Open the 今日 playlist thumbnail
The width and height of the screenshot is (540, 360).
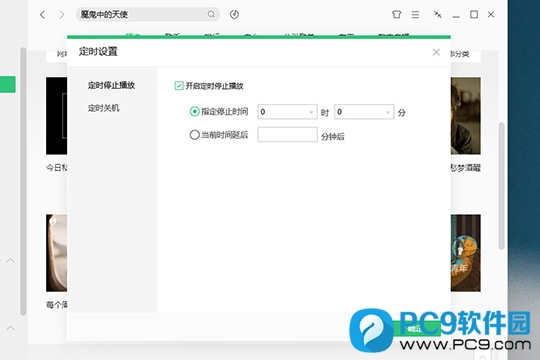click(x=56, y=116)
